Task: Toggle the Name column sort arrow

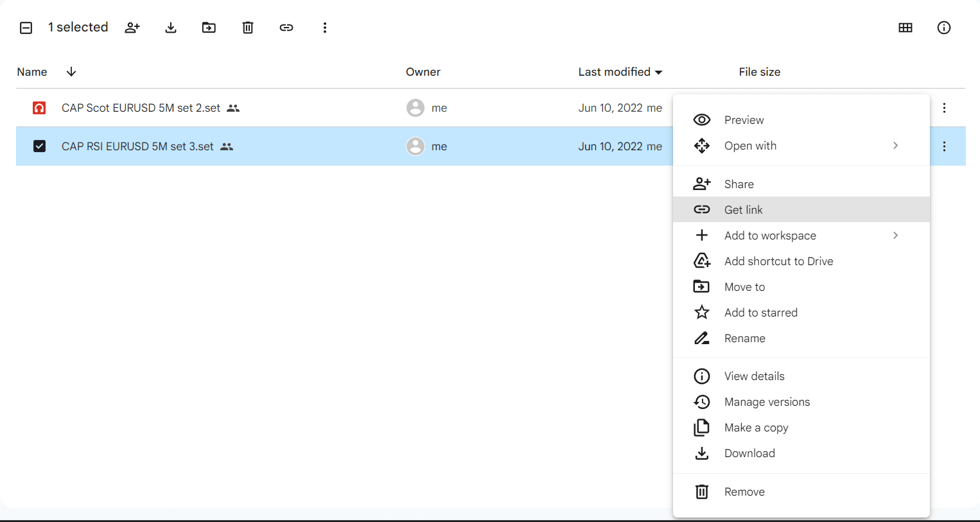Action: (71, 72)
